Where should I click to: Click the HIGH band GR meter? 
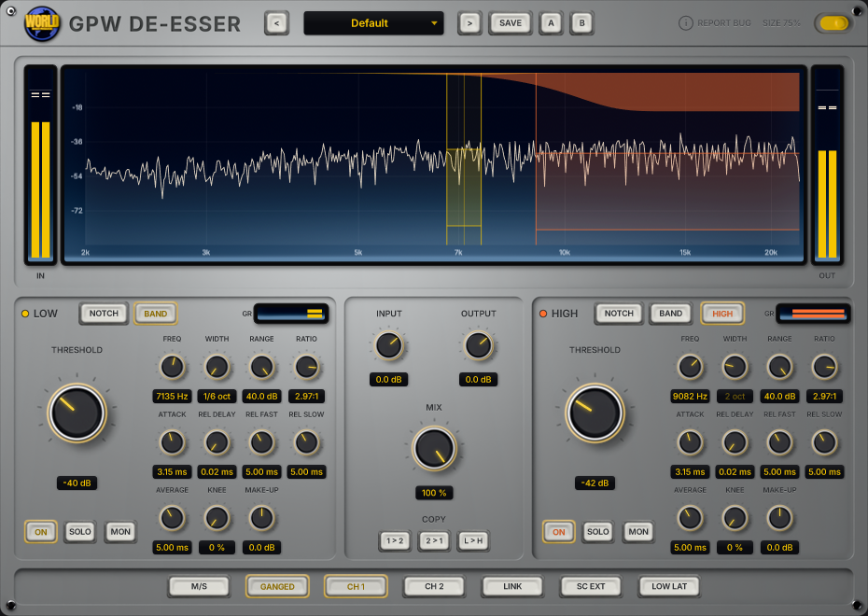(813, 314)
